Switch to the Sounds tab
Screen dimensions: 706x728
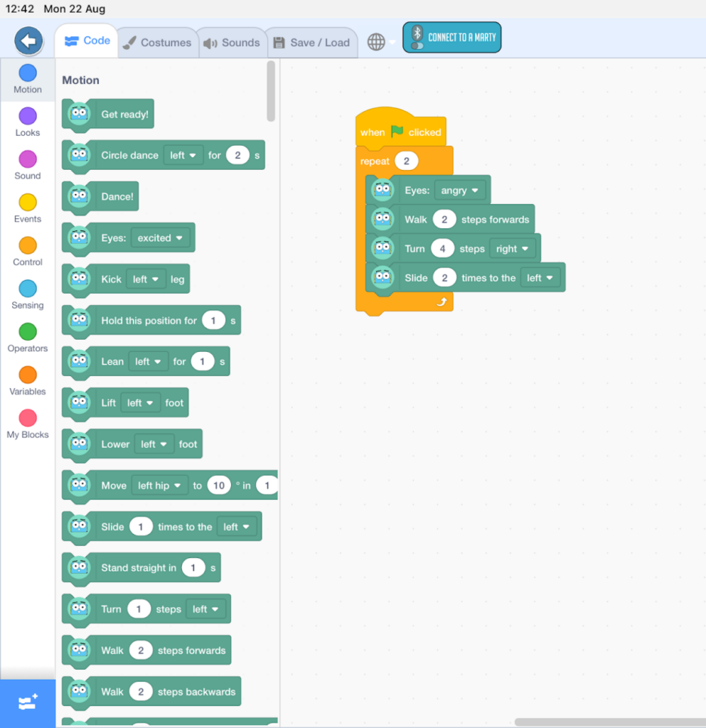pyautogui.click(x=232, y=43)
